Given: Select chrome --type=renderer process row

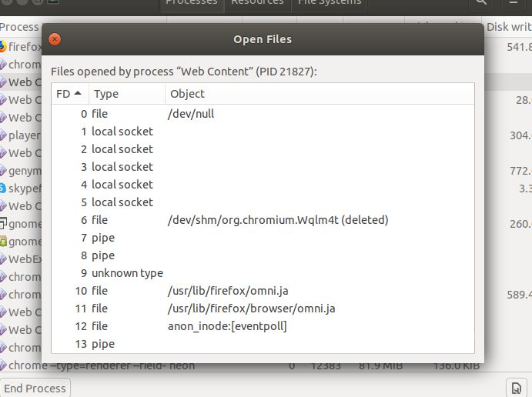Looking at the screenshot, I should tap(266, 366).
